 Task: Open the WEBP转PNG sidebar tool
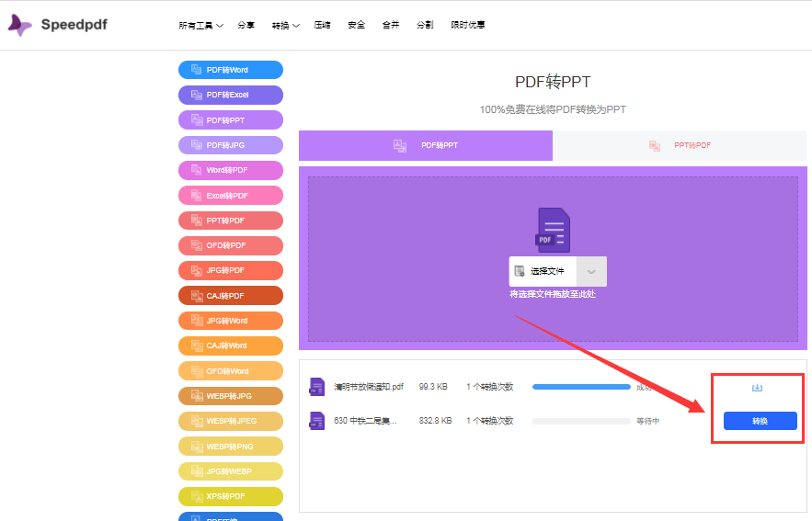point(231,446)
